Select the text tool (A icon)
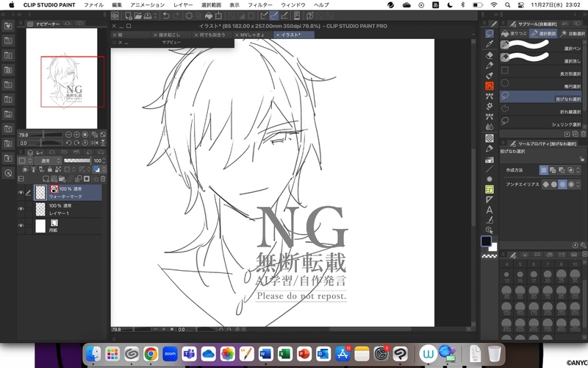Screen dimensions: 588x368 (490, 210)
